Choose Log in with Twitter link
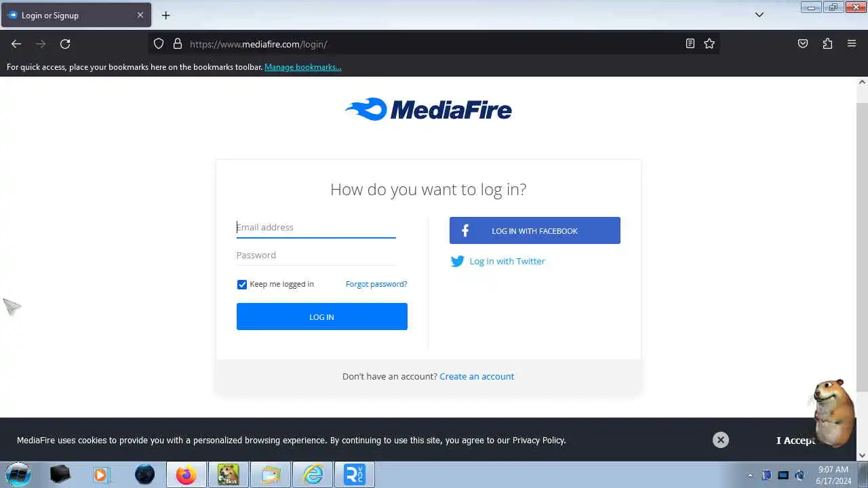The height and width of the screenshot is (488, 868). (x=507, y=261)
